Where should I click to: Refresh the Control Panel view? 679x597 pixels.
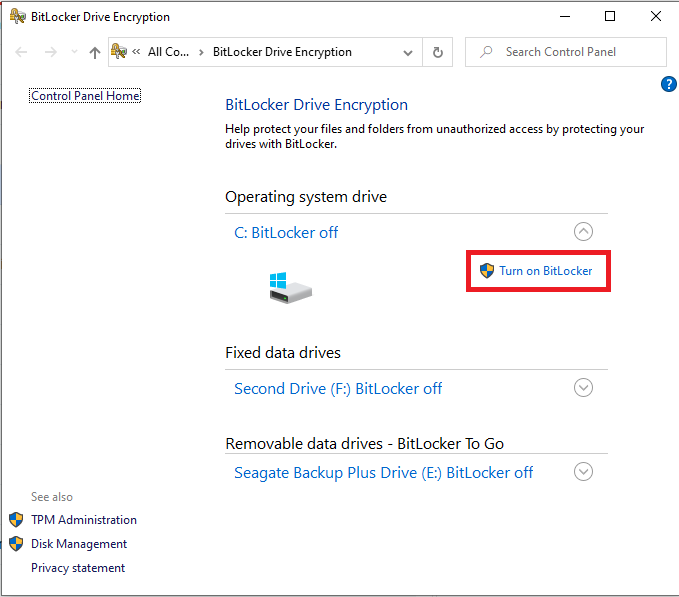click(x=438, y=52)
